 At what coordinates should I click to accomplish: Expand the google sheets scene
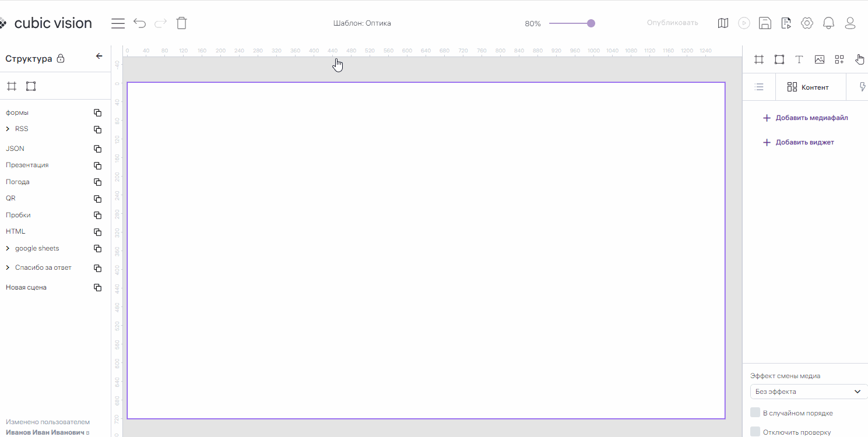[8, 249]
